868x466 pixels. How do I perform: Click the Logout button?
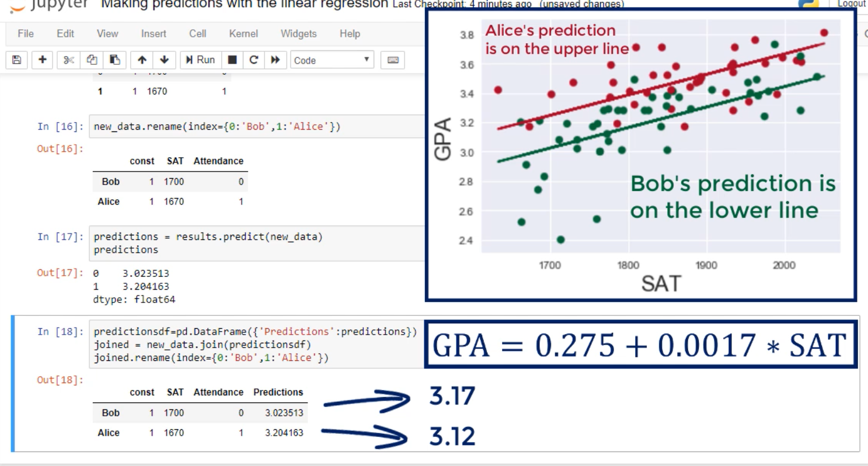851,4
